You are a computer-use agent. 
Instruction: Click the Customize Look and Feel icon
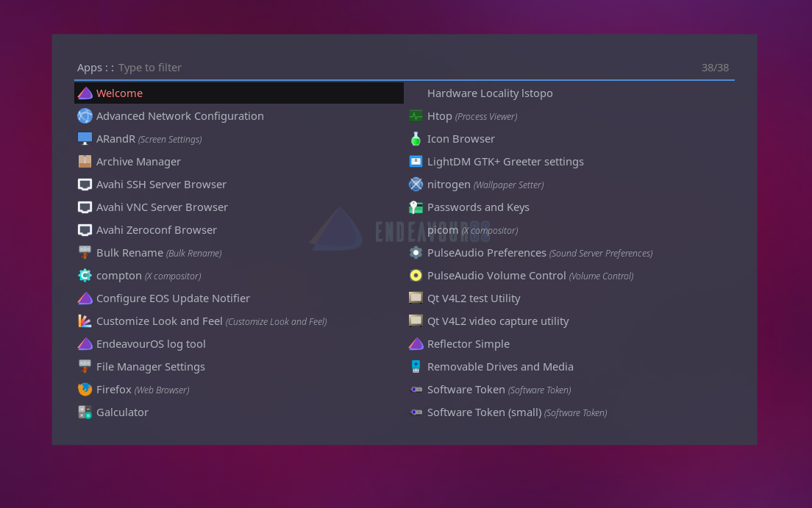tap(85, 321)
